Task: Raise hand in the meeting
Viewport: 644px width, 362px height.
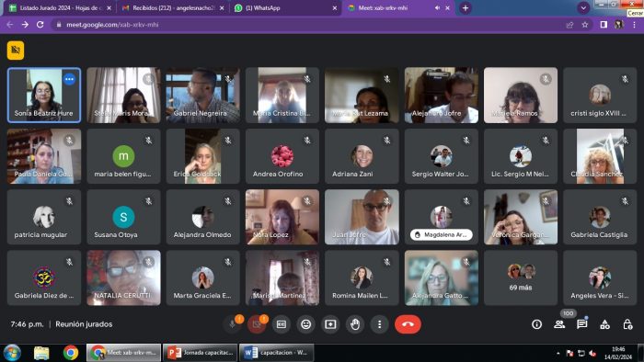Action: pyautogui.click(x=355, y=324)
